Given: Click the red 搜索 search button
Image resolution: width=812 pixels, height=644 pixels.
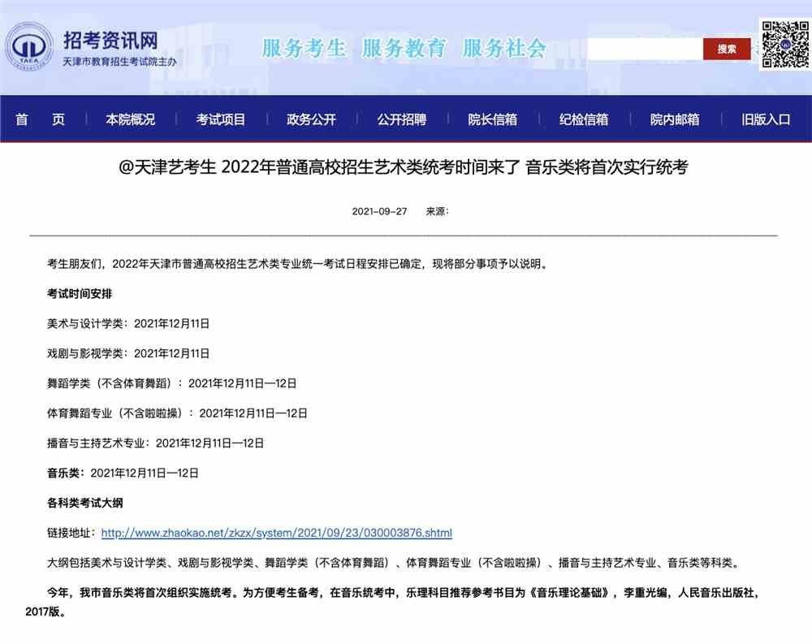Looking at the screenshot, I should (727, 50).
